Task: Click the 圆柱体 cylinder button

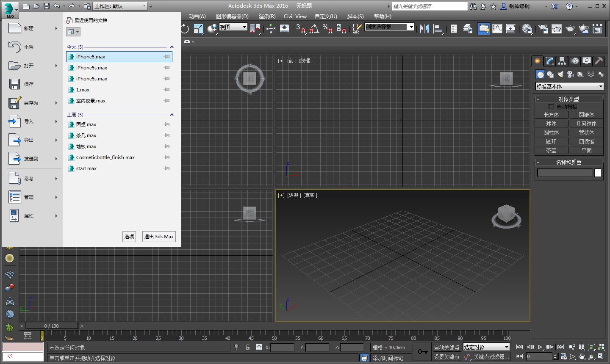Action: (x=551, y=132)
